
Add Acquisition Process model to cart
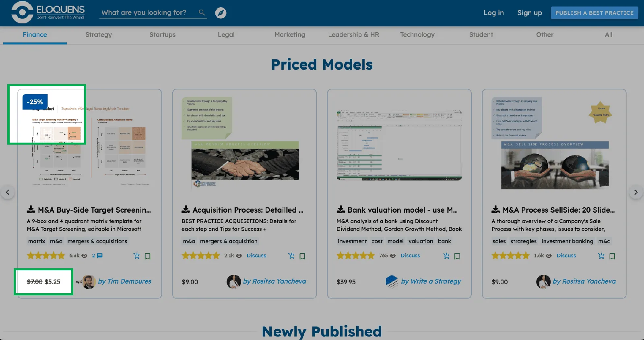click(x=291, y=256)
